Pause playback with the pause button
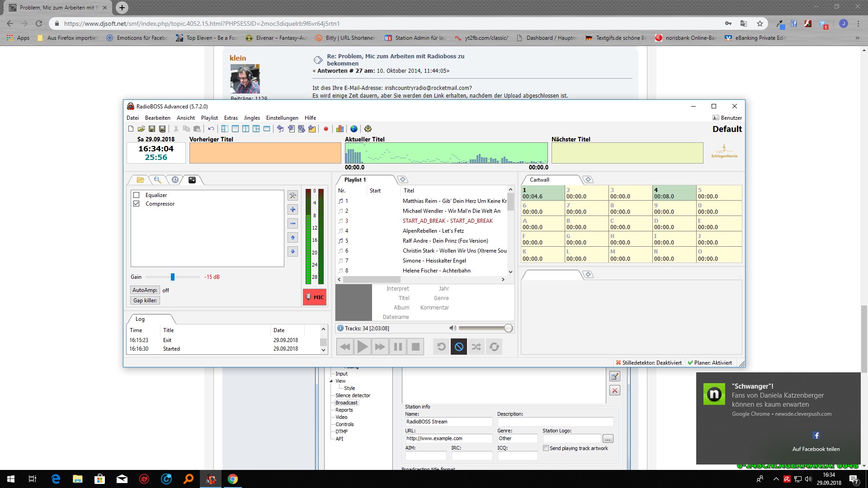This screenshot has width=868, height=488. coord(398,347)
